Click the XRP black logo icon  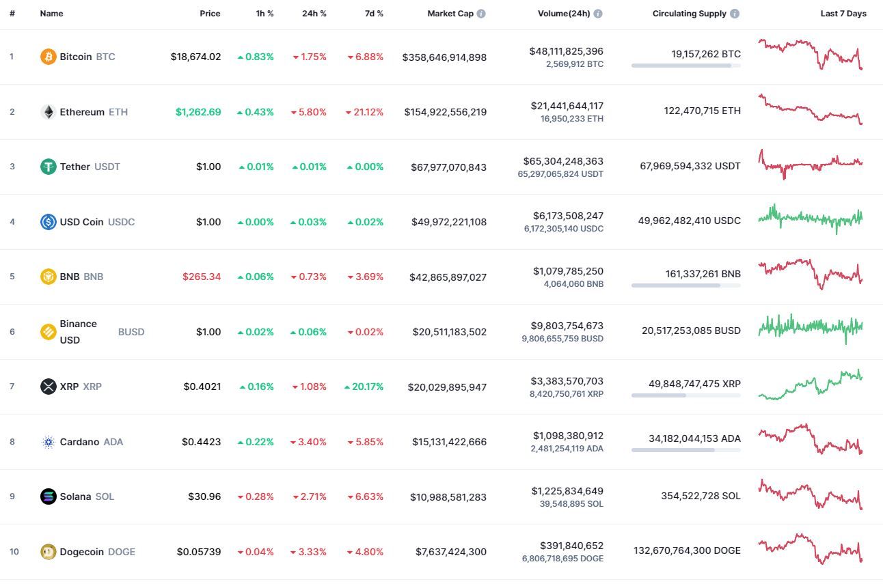coord(48,387)
